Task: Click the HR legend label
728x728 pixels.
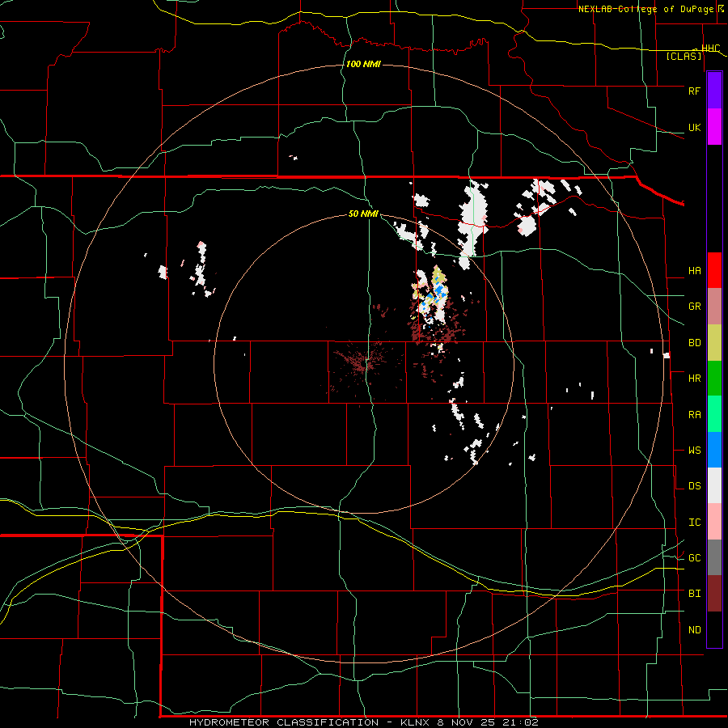Action: [694, 379]
